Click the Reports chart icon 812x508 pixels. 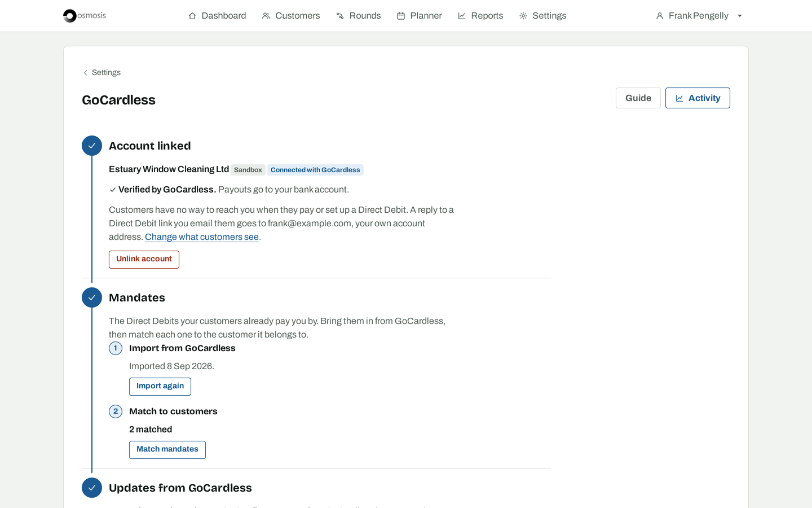pyautogui.click(x=462, y=16)
